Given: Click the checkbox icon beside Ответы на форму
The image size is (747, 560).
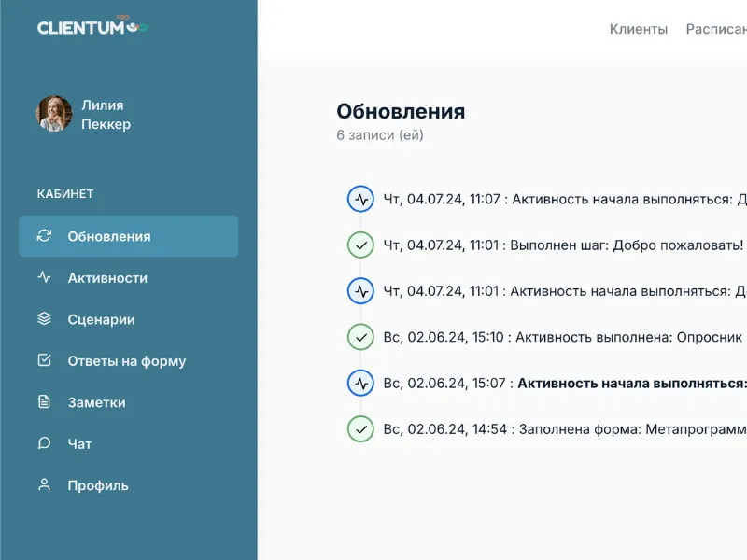Looking at the screenshot, I should pyautogui.click(x=44, y=360).
